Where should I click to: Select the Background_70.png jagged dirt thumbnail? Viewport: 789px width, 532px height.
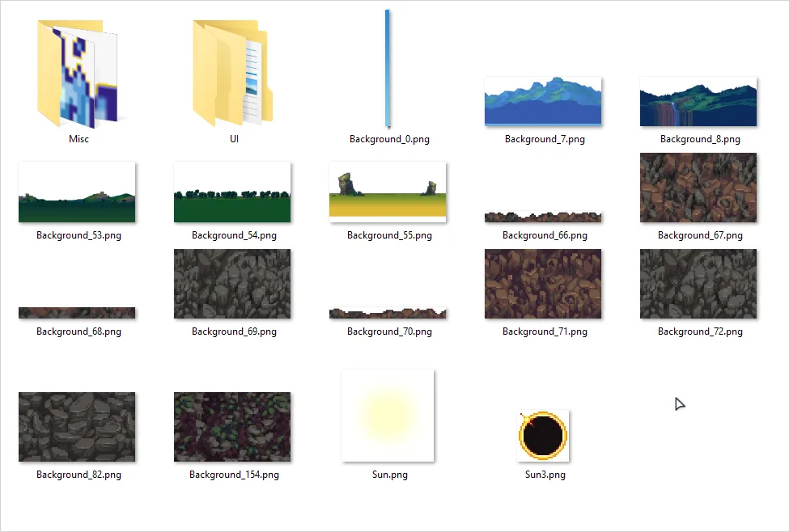388,313
